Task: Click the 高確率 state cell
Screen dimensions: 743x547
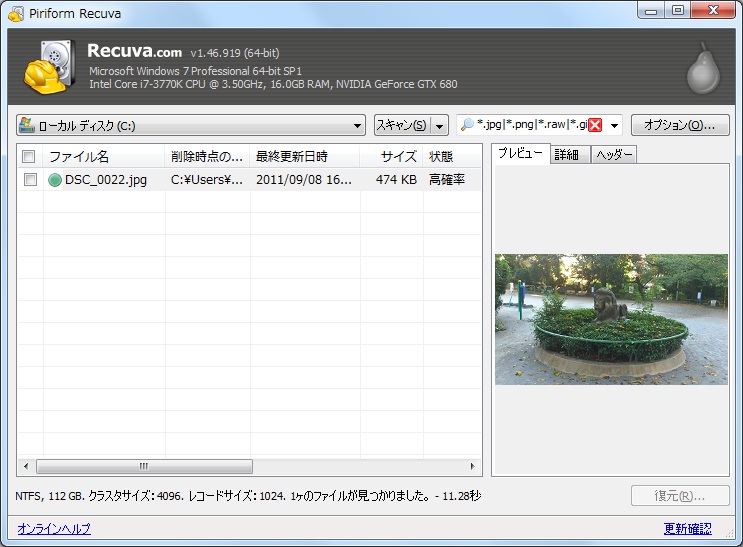Action: [x=447, y=180]
